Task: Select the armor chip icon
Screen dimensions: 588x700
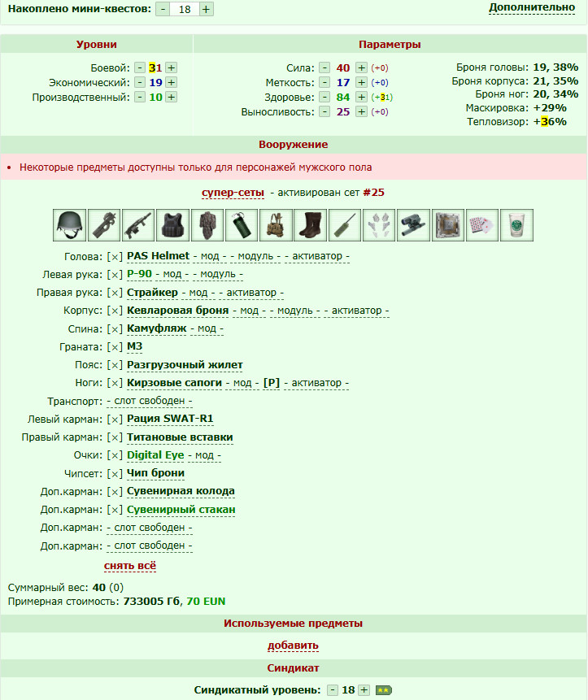Action: tap(448, 225)
